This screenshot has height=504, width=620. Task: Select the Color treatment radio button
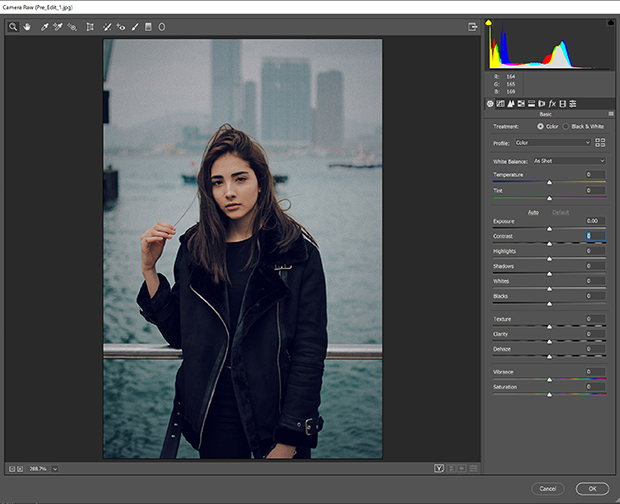[x=541, y=126]
